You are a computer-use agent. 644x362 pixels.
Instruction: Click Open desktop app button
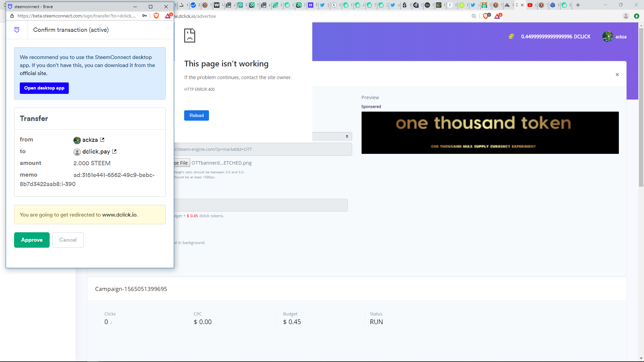coord(44,88)
